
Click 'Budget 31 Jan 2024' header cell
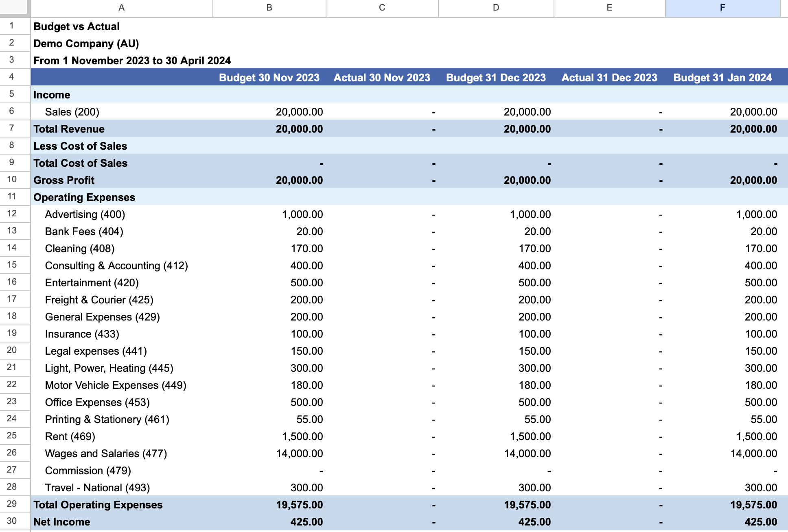(722, 78)
